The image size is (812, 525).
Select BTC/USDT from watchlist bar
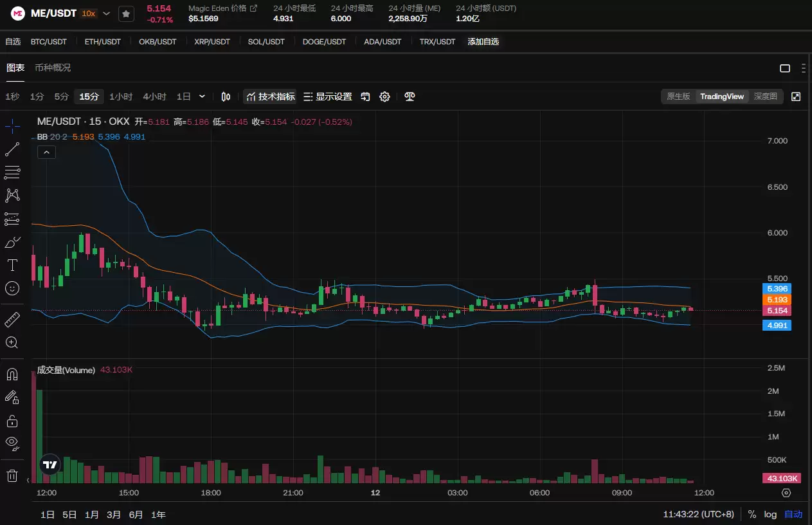pos(49,42)
